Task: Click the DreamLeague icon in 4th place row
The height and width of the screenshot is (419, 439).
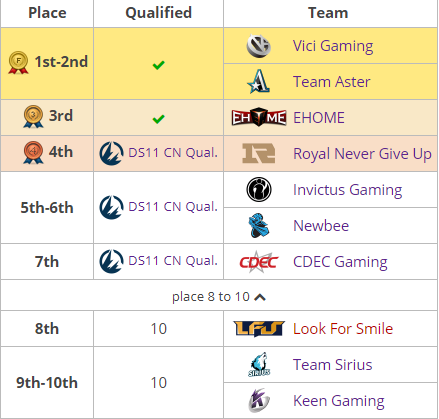Action: (x=111, y=153)
